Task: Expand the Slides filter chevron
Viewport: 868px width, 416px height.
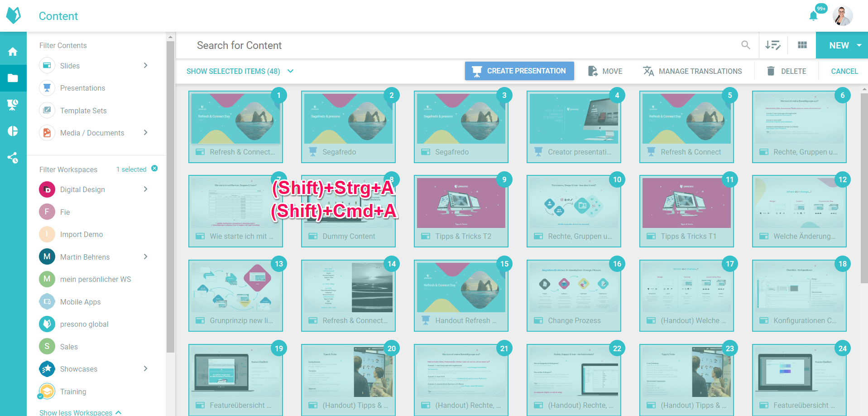Action: (145, 66)
